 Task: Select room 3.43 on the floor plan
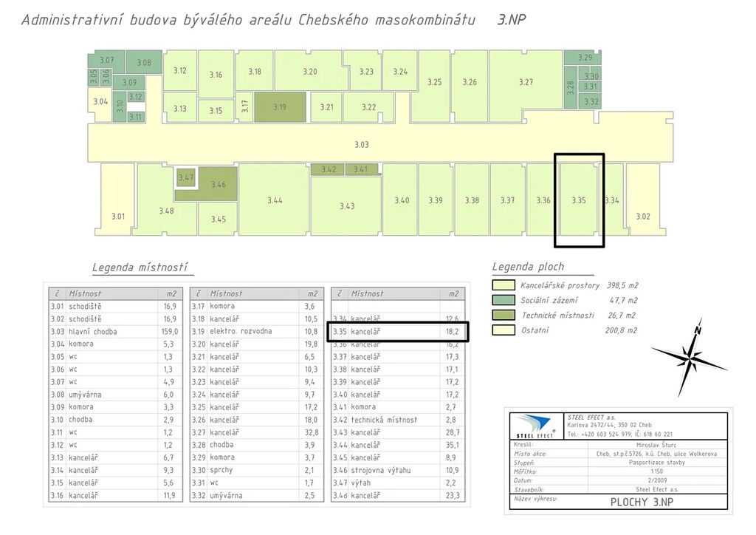346,206
